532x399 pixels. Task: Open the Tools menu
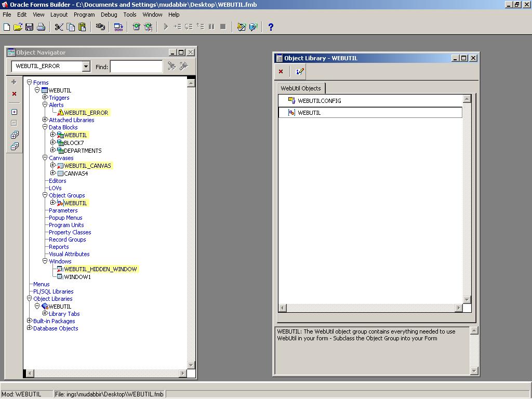[129, 15]
